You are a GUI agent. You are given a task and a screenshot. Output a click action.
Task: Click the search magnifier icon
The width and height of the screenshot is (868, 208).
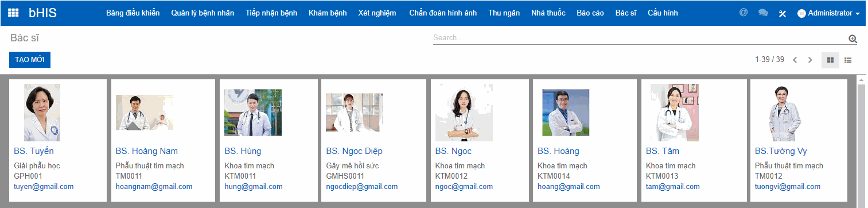coord(853,38)
